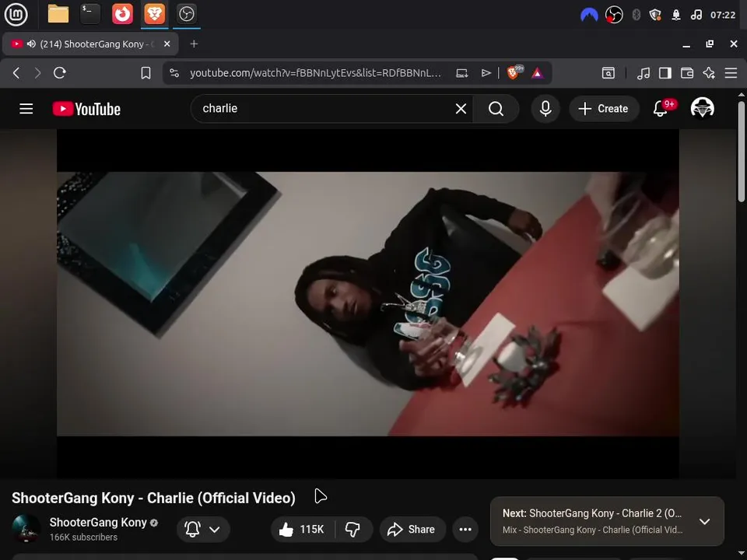
Task: Open the notifications bell in the system tray
Action: (x=676, y=15)
